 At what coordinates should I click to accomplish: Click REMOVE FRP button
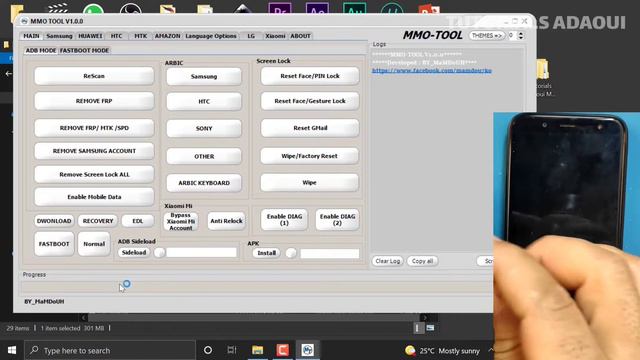pyautogui.click(x=94, y=101)
